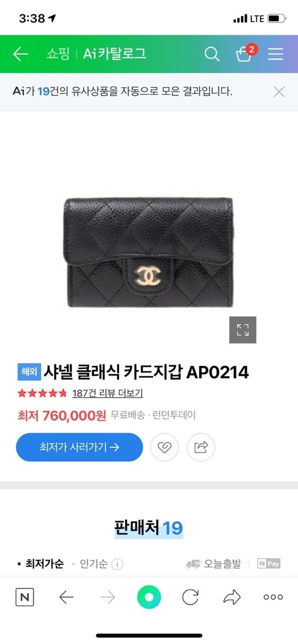Open the hamburger menu in header
The width and height of the screenshot is (298, 644).
(x=275, y=54)
